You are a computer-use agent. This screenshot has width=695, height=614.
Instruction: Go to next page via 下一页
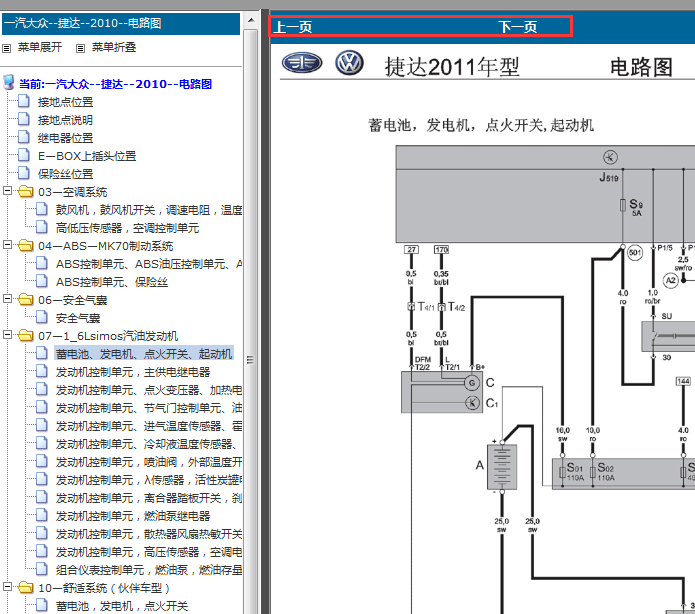coord(517,27)
